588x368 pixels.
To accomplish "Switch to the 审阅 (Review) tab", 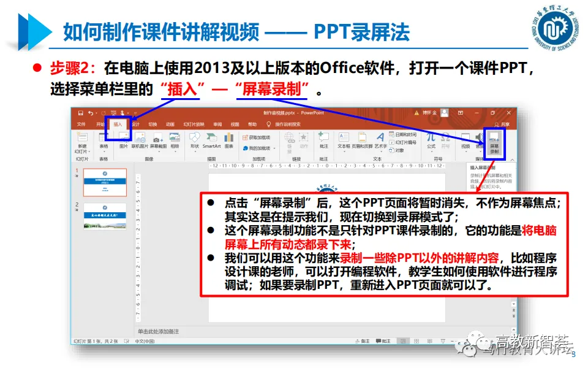I will tap(217, 125).
